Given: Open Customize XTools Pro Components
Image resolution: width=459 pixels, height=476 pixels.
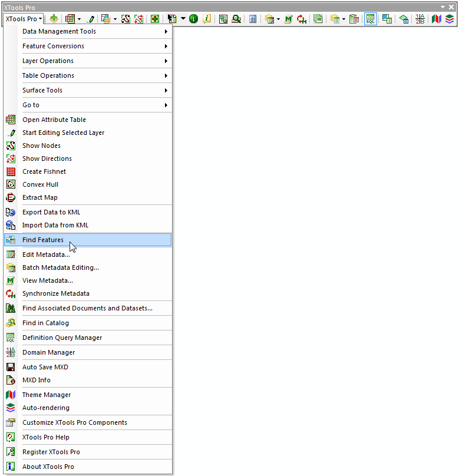Looking at the screenshot, I should 88,422.
